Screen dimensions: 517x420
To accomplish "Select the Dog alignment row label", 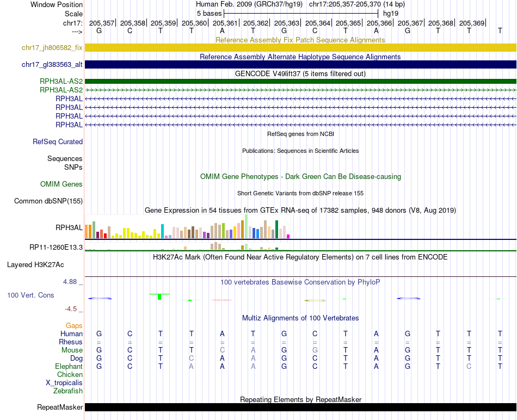I will (76, 359).
